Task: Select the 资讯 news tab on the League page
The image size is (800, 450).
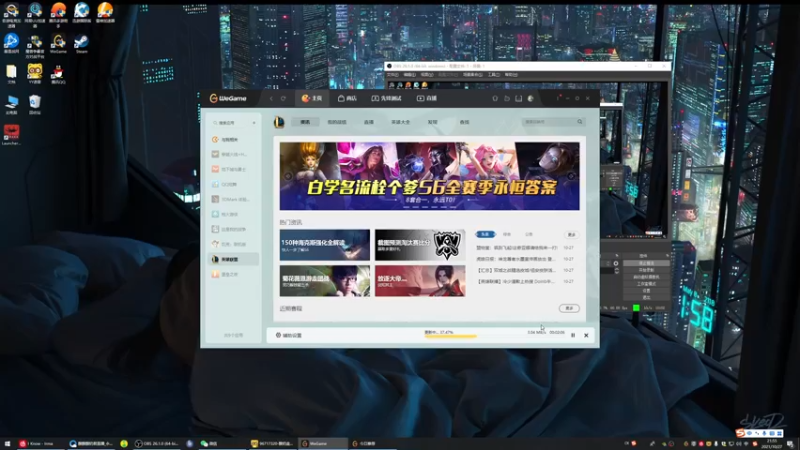Action: [305, 122]
